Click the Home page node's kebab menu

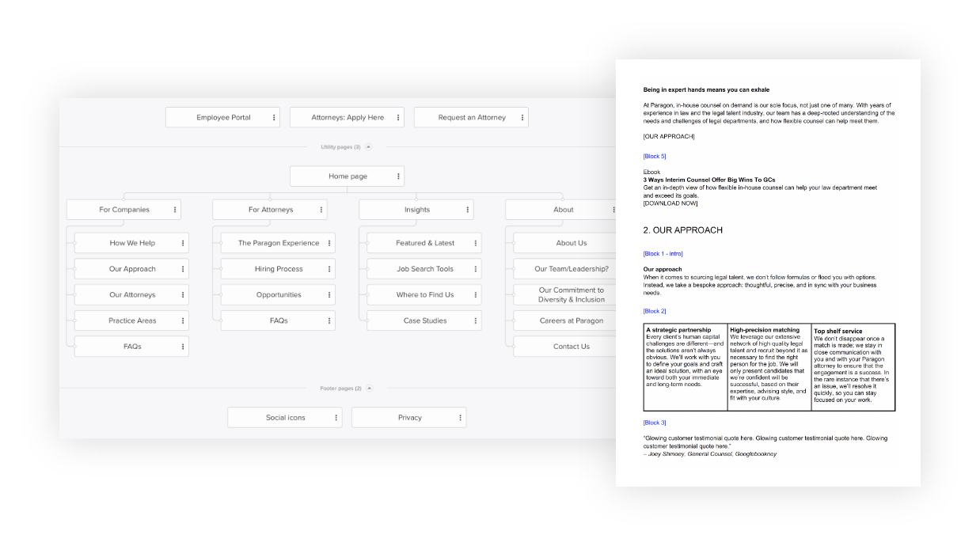398,176
